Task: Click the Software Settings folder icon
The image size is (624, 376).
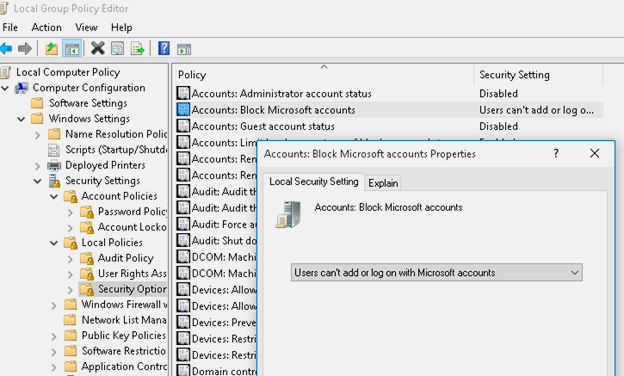Action: pos(37,103)
